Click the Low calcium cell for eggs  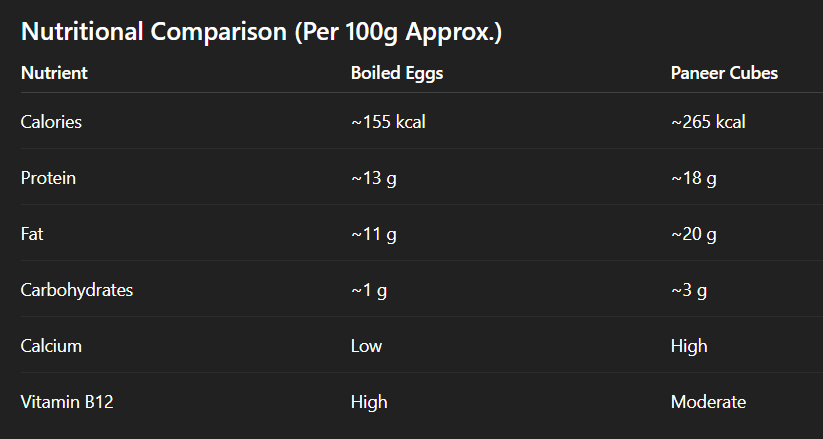pyautogui.click(x=366, y=346)
